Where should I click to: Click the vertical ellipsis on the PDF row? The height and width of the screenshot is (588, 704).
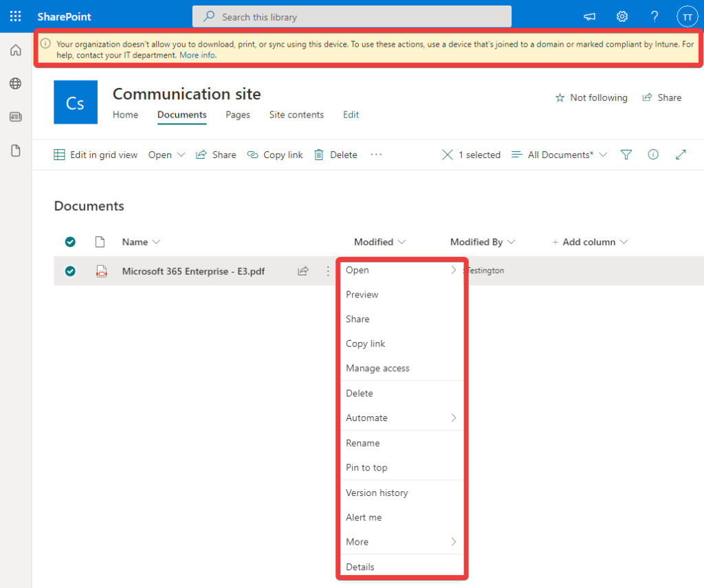(328, 271)
